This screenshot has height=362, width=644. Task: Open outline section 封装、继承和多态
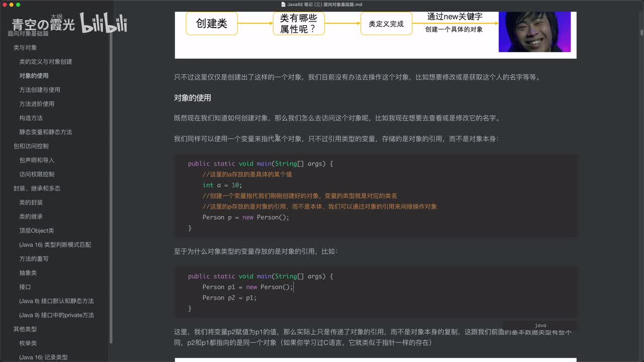click(x=37, y=189)
